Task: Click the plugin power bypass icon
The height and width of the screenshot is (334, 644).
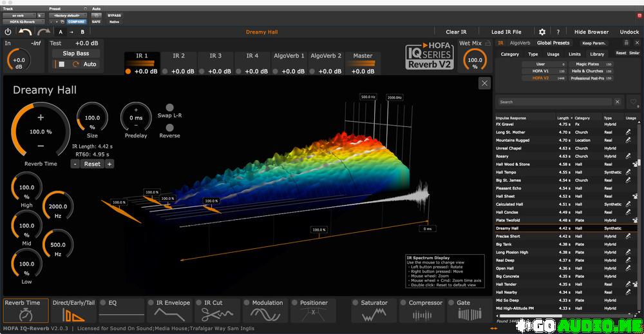Action: pos(8,32)
